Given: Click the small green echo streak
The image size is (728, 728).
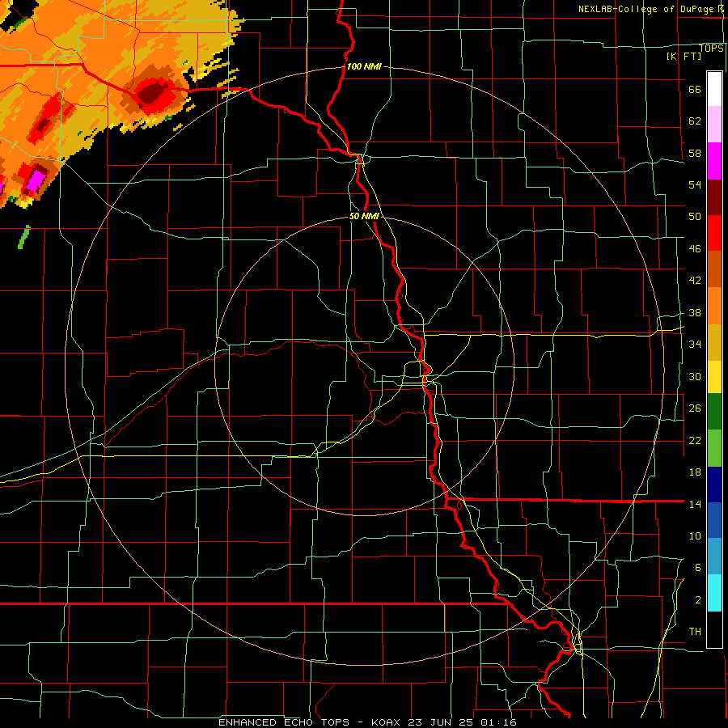Looking at the screenshot, I should pos(23,237).
